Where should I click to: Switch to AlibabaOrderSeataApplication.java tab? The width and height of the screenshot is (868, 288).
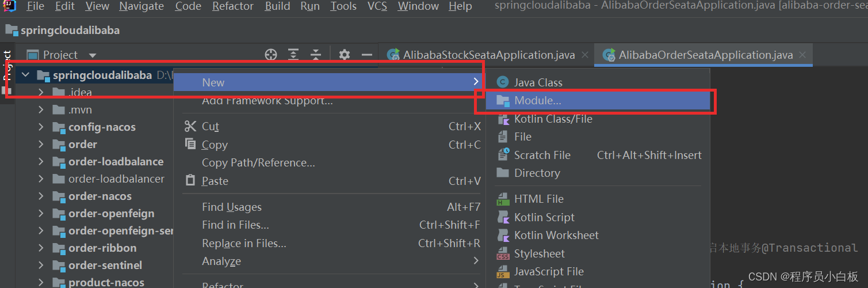click(x=706, y=55)
